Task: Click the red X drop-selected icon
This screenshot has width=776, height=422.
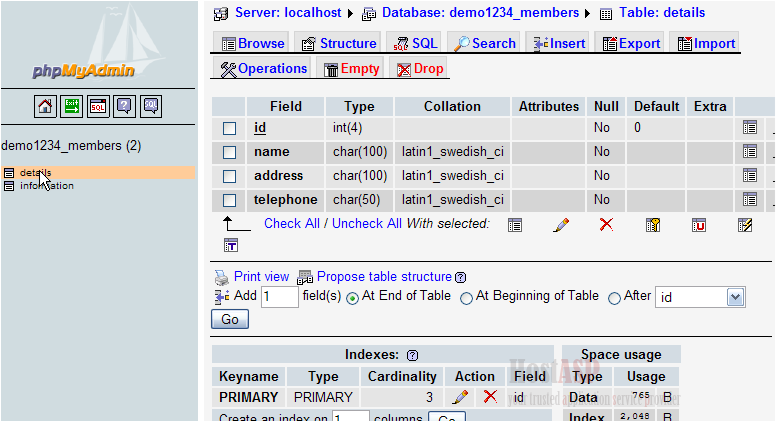Action: pyautogui.click(x=606, y=224)
